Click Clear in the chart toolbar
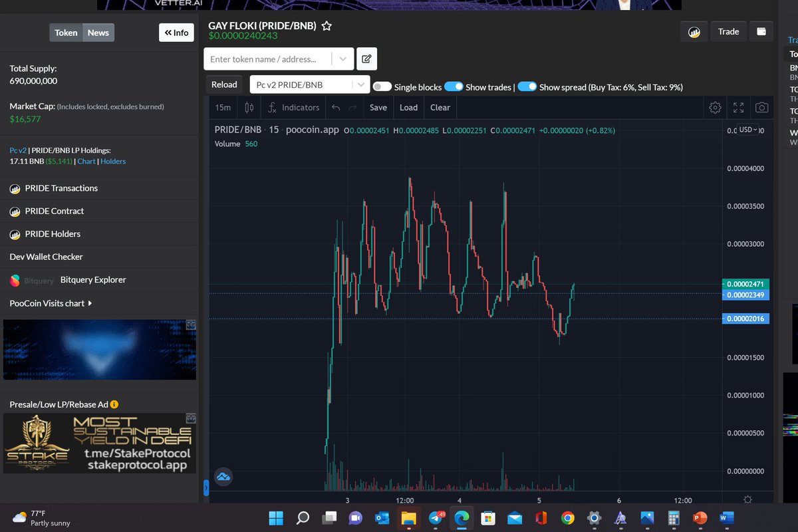798x532 pixels. (x=440, y=107)
